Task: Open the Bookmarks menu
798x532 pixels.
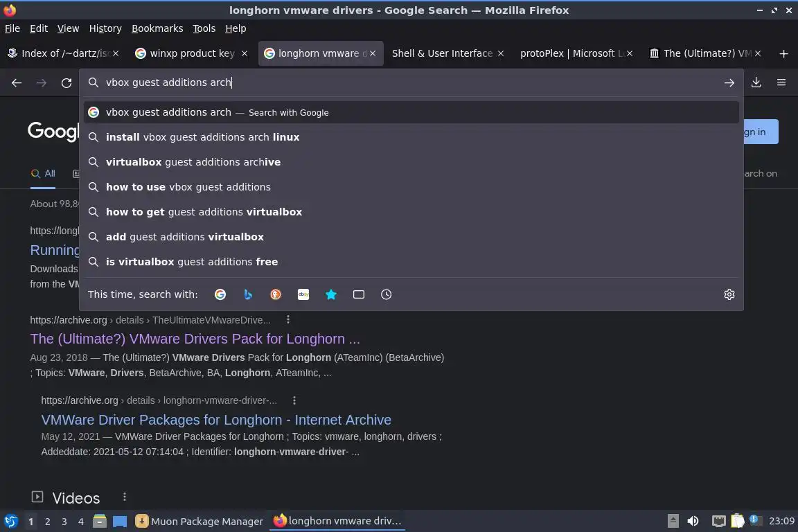Action: pyautogui.click(x=157, y=28)
